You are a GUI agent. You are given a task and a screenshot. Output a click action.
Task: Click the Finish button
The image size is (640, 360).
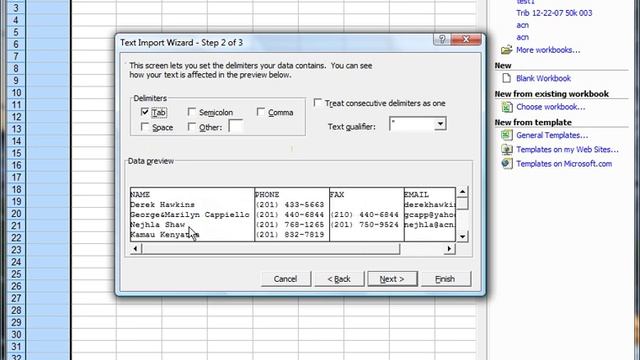coord(445,279)
